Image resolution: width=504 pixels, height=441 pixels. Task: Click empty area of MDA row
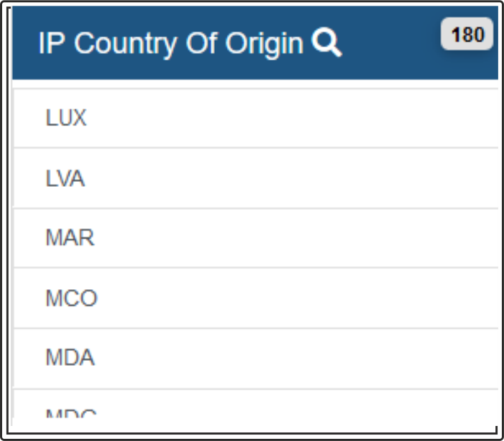tap(289, 359)
